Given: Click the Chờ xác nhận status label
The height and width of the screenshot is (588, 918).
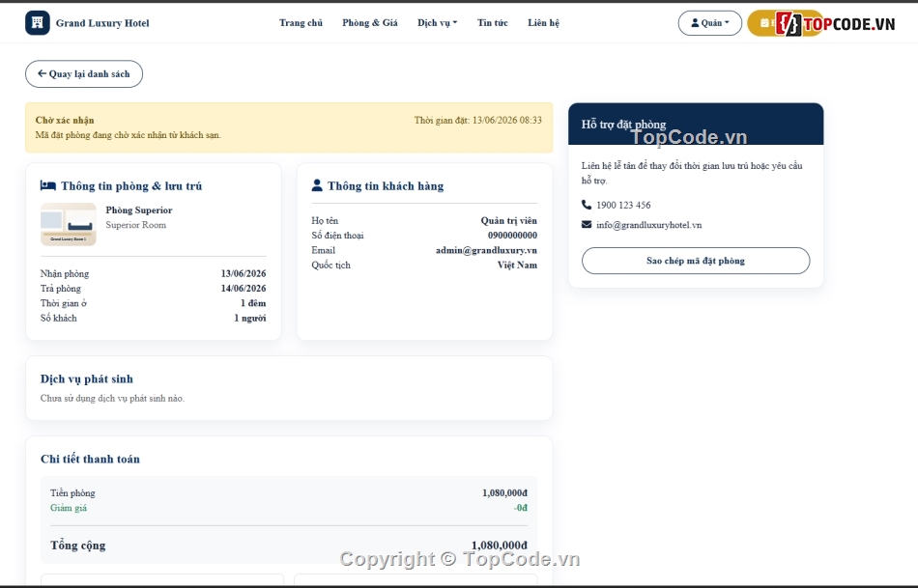Looking at the screenshot, I should 65,120.
